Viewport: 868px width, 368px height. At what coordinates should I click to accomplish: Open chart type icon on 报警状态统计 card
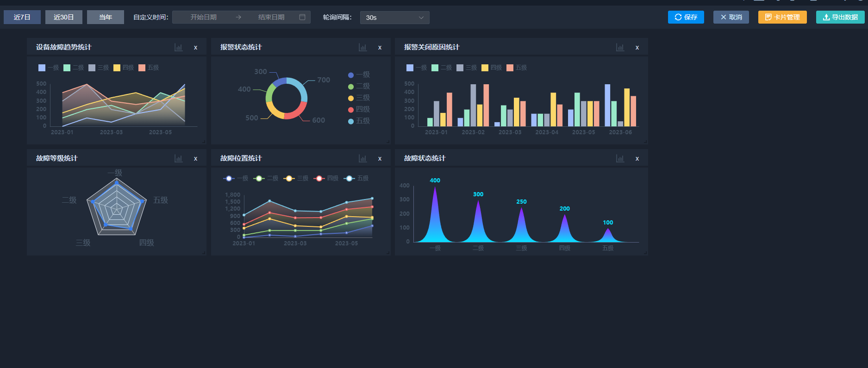362,47
